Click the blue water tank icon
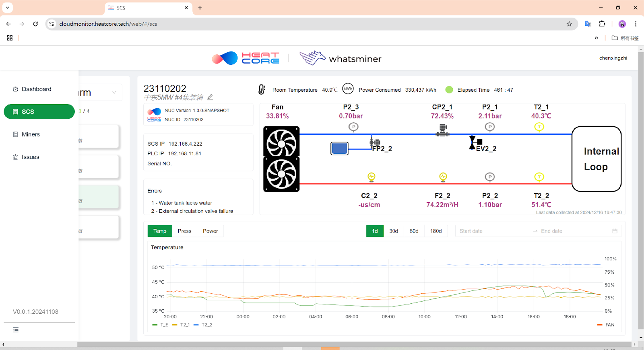Image resolution: width=644 pixels, height=350 pixels. (x=339, y=148)
